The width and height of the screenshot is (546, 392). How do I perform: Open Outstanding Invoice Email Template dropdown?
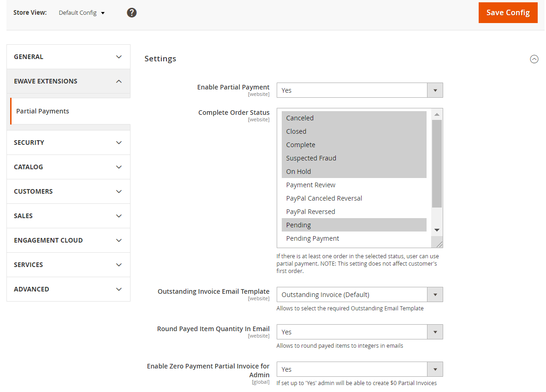coord(359,295)
